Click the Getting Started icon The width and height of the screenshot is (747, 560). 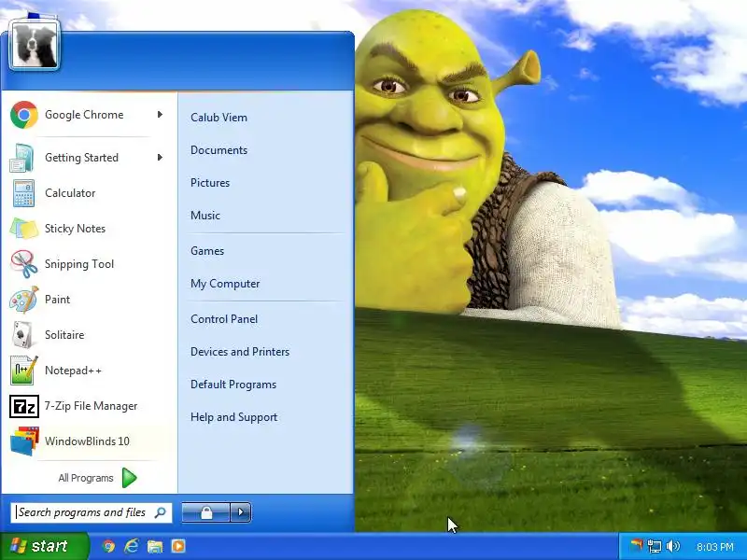click(21, 158)
